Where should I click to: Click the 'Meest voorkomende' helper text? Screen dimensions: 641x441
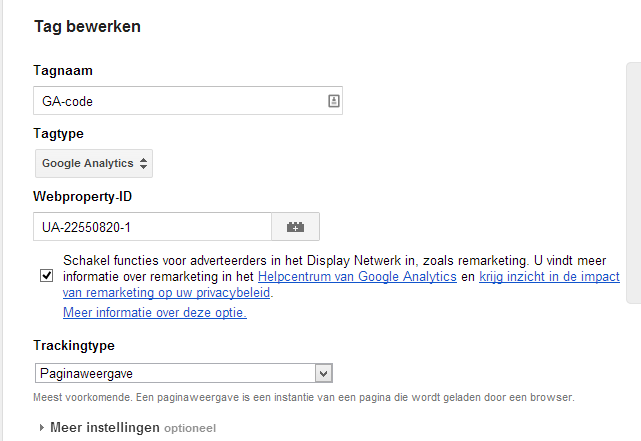304,397
